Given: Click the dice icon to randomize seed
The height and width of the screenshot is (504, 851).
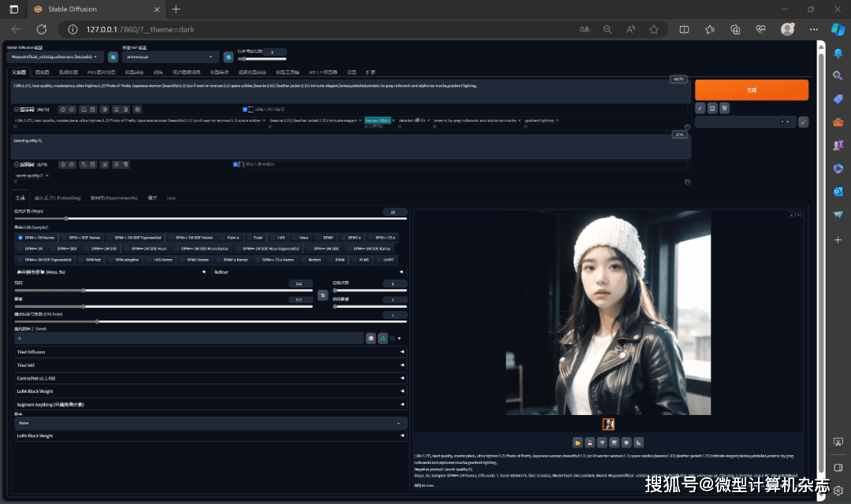Looking at the screenshot, I should click(370, 338).
